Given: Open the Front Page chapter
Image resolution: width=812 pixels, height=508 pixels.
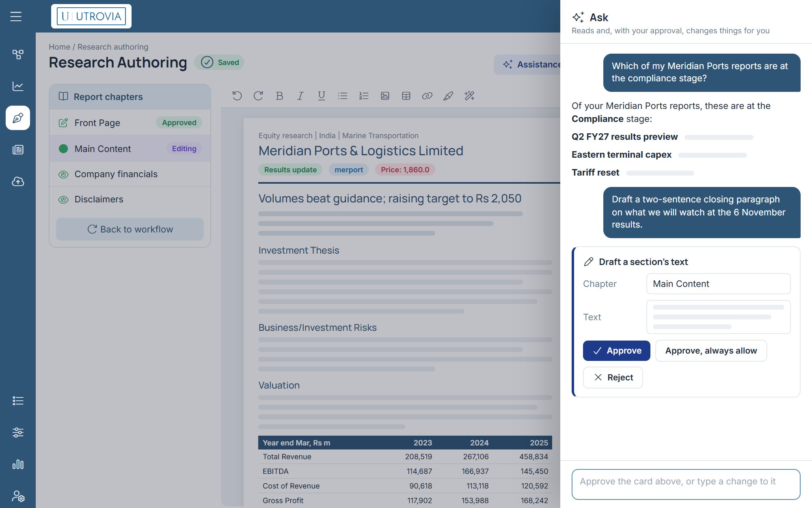Looking at the screenshot, I should click(130, 123).
